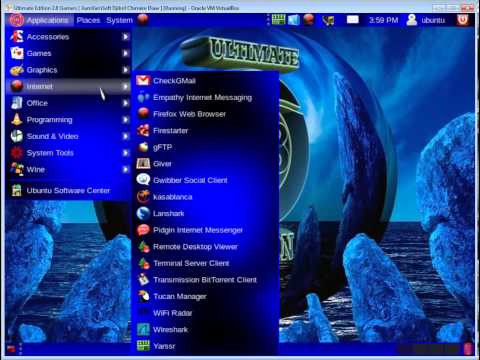Click the Wireshark label text
The height and width of the screenshot is (360, 480).
pyautogui.click(x=170, y=329)
